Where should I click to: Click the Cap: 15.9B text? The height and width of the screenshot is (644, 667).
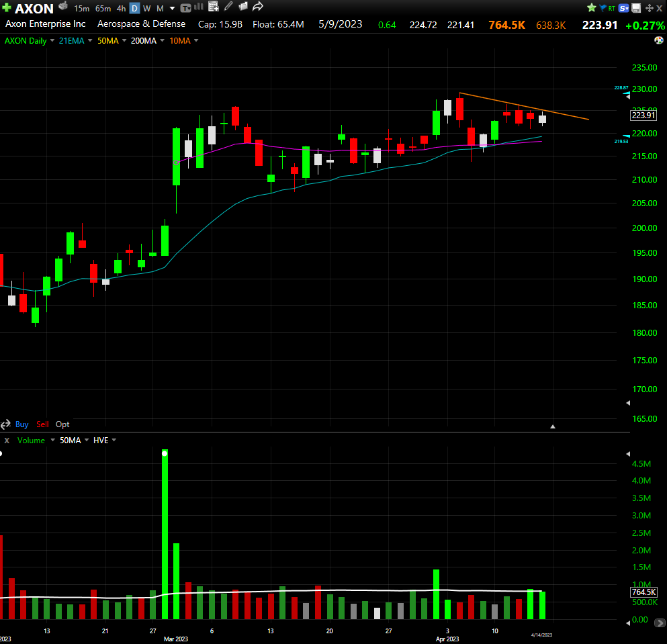click(x=220, y=25)
